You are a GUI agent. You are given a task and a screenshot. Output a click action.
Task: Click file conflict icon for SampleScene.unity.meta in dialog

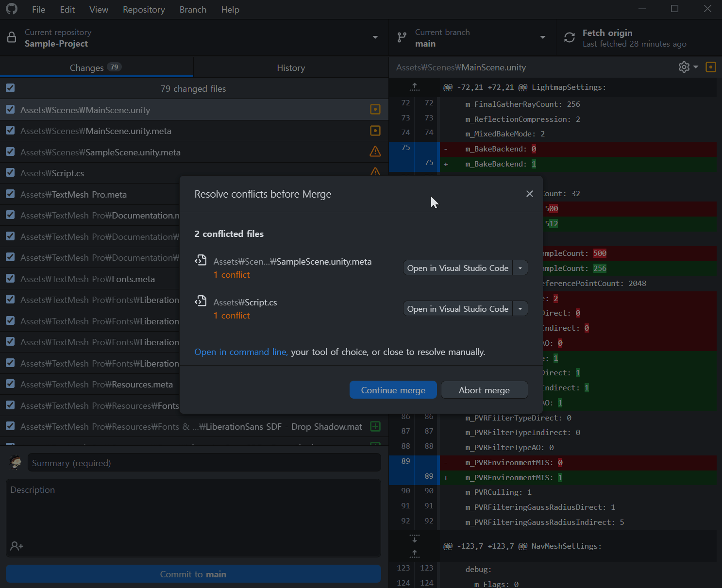point(201,260)
